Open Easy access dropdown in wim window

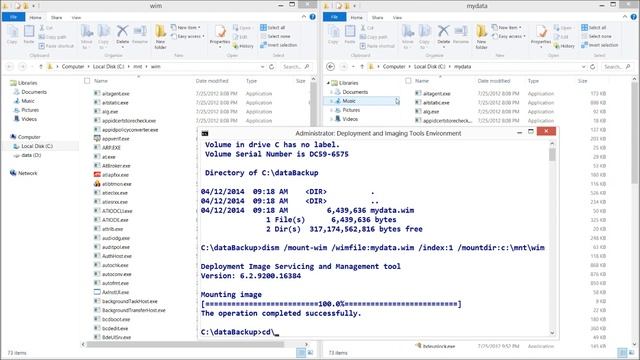(188, 36)
